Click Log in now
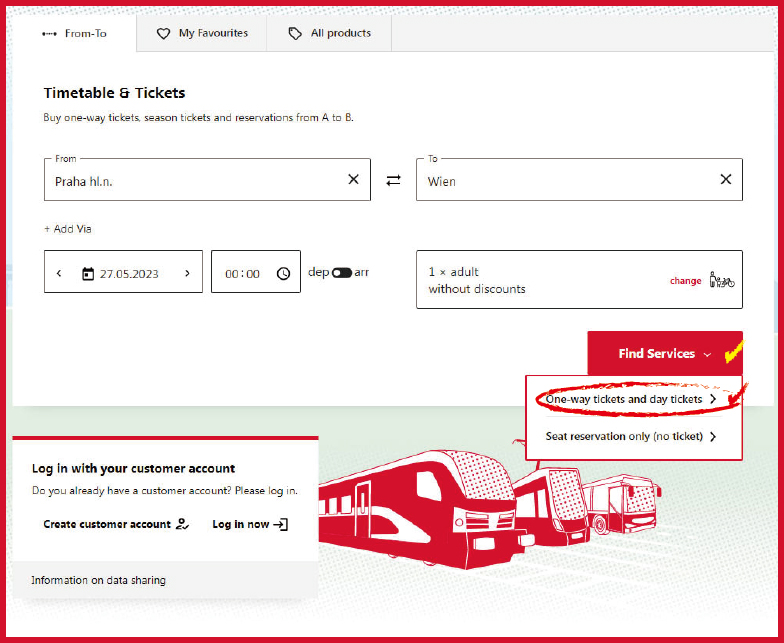784x643 pixels. click(250, 524)
